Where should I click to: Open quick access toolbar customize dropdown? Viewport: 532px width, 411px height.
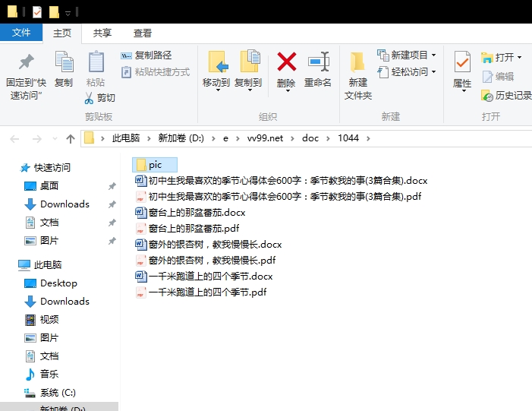coord(68,13)
